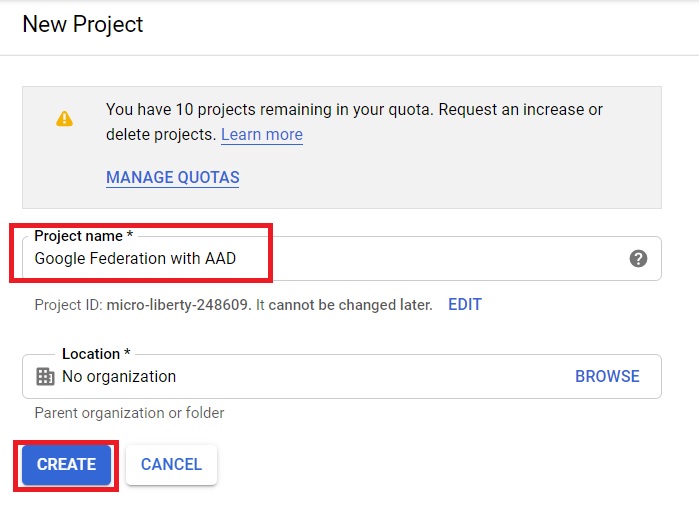
Task: Click the Location field label
Action: coord(96,354)
